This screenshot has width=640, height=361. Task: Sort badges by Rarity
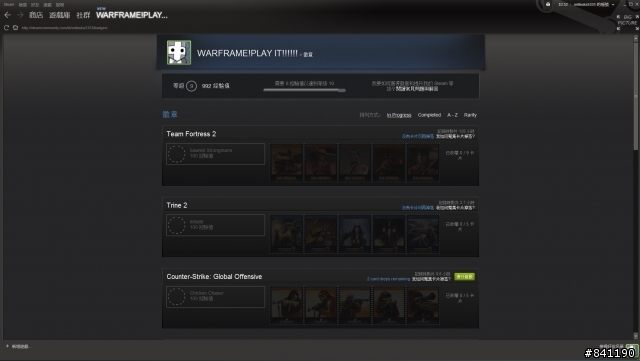coord(470,115)
